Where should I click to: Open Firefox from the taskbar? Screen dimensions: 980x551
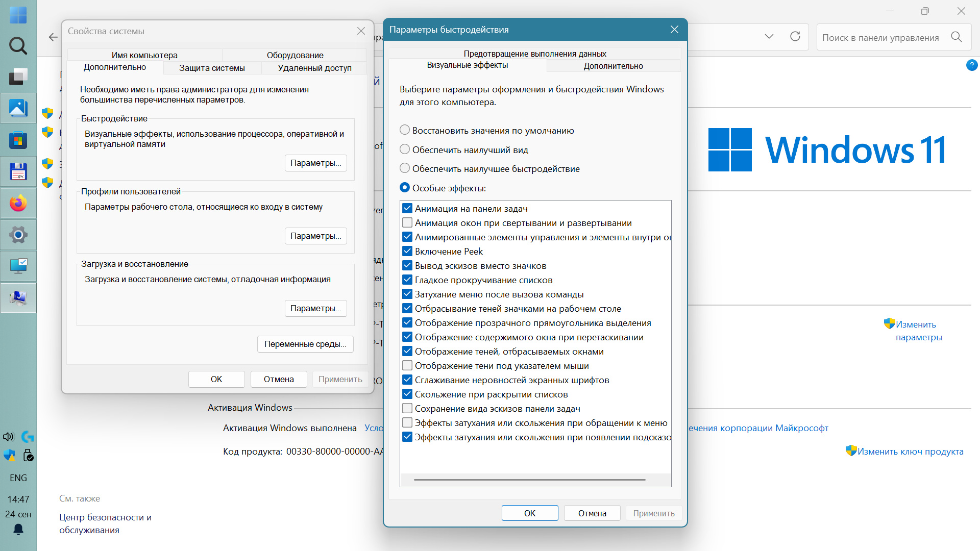18,204
